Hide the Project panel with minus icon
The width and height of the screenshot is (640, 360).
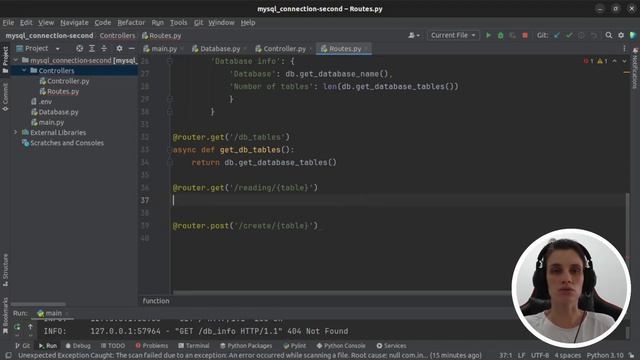click(131, 49)
